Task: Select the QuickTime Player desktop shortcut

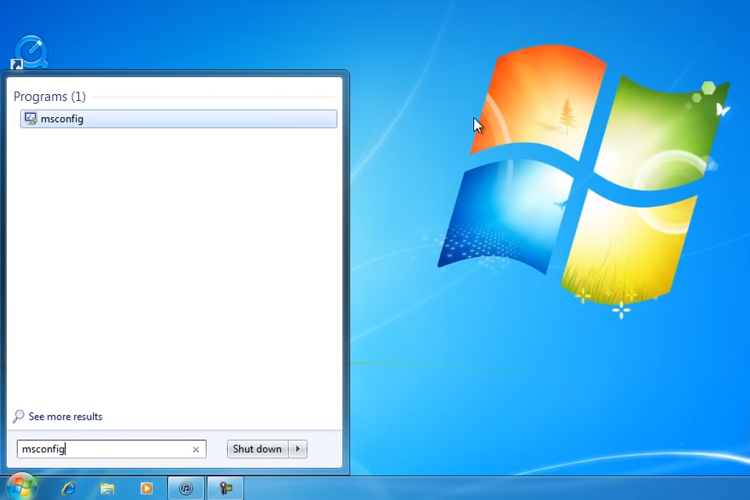Action: tap(30, 52)
